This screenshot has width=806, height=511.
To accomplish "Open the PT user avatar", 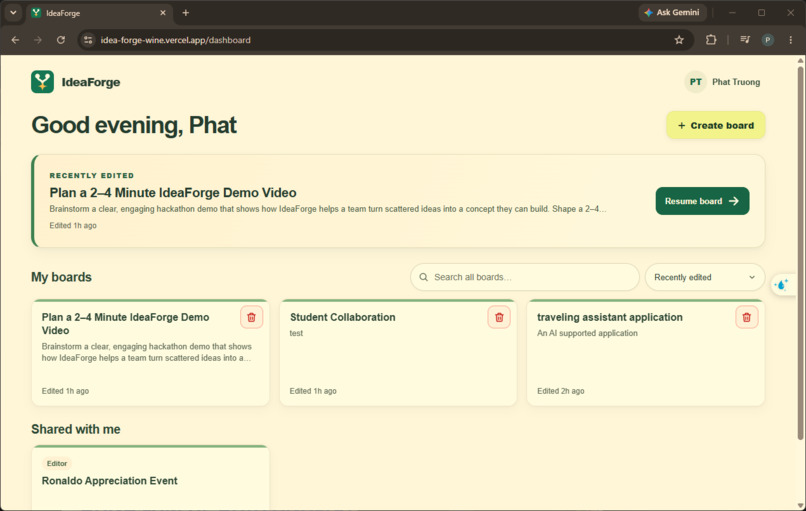I will point(695,82).
